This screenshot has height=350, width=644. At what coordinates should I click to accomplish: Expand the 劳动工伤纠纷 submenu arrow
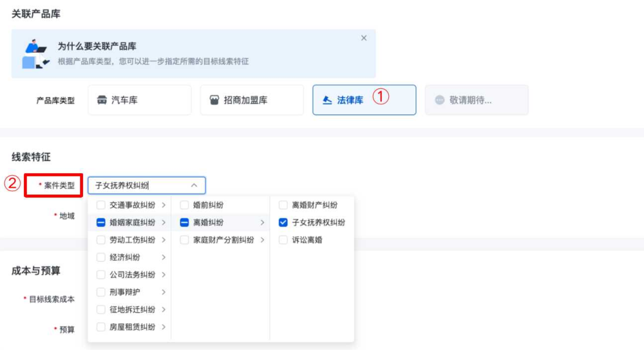point(164,239)
